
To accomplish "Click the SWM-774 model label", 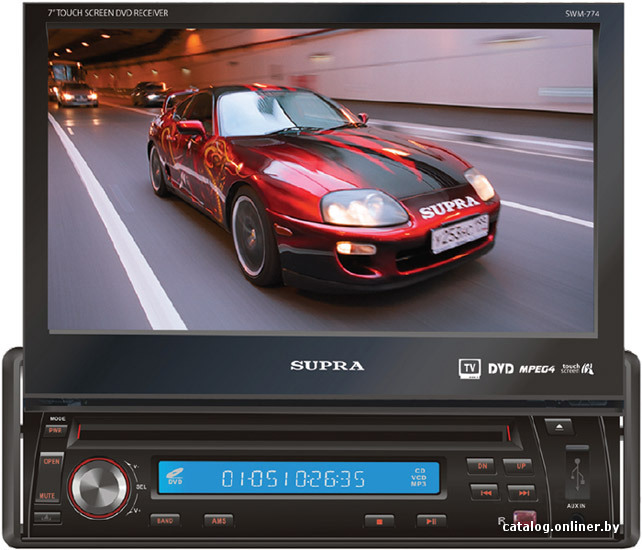I will pyautogui.click(x=582, y=14).
